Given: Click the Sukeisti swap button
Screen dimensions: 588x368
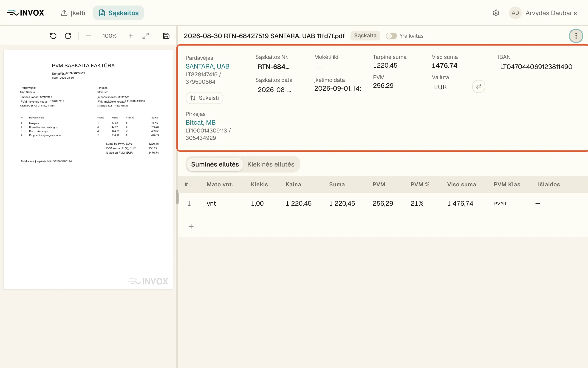Looking at the screenshot, I should [x=204, y=98].
